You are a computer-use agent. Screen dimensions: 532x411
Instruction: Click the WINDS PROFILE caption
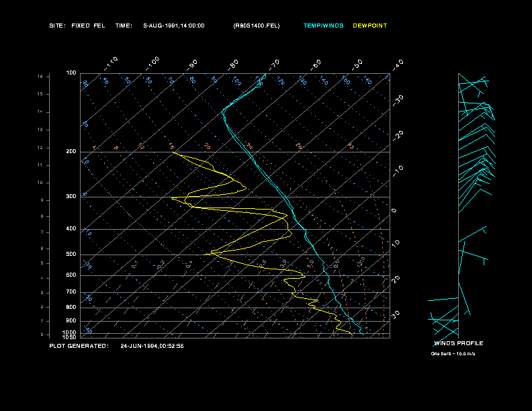tap(458, 343)
